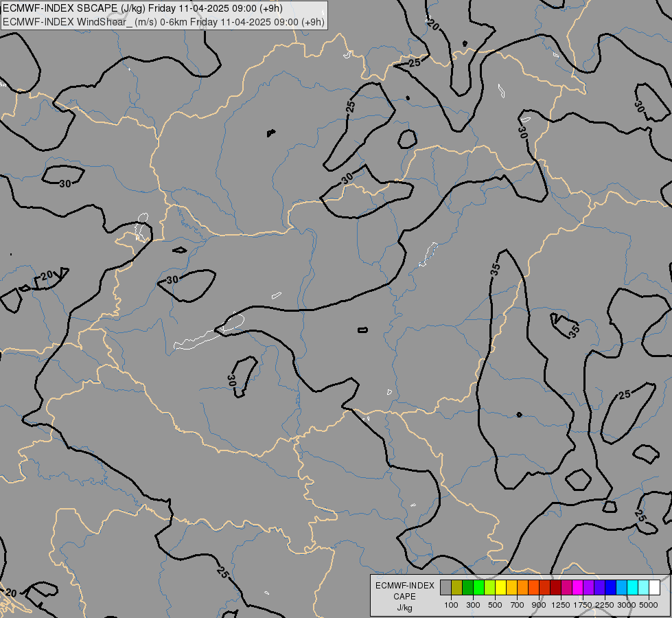The width and height of the screenshot is (672, 618).
Task: Pick the pure yellow legend swatch
Action: pyautogui.click(x=500, y=587)
